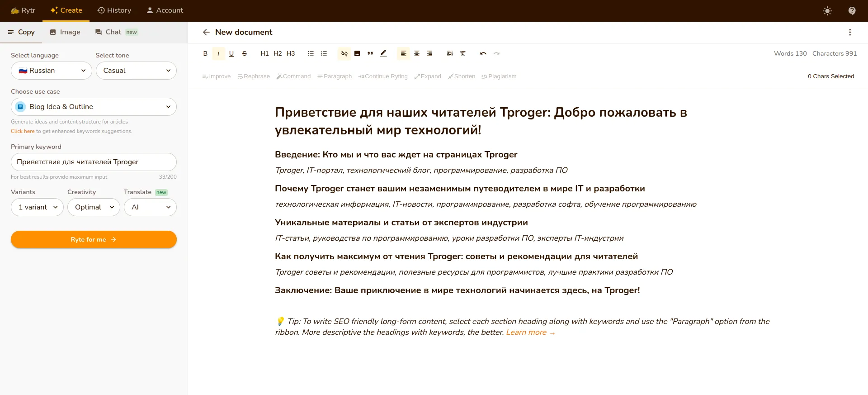Click the Ryte for me button
Viewport: 868px width, 395px height.
pyautogui.click(x=94, y=239)
